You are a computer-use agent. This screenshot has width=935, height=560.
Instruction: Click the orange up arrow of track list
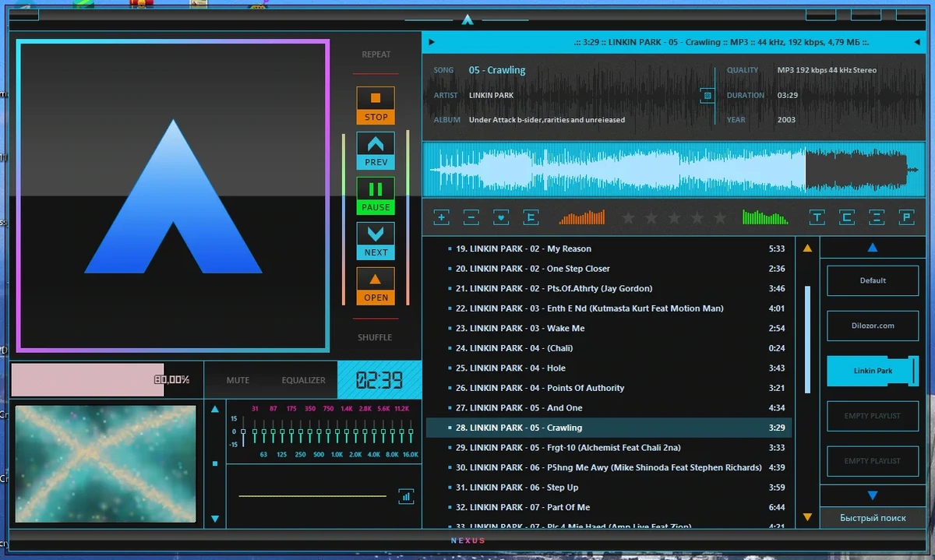tap(807, 248)
